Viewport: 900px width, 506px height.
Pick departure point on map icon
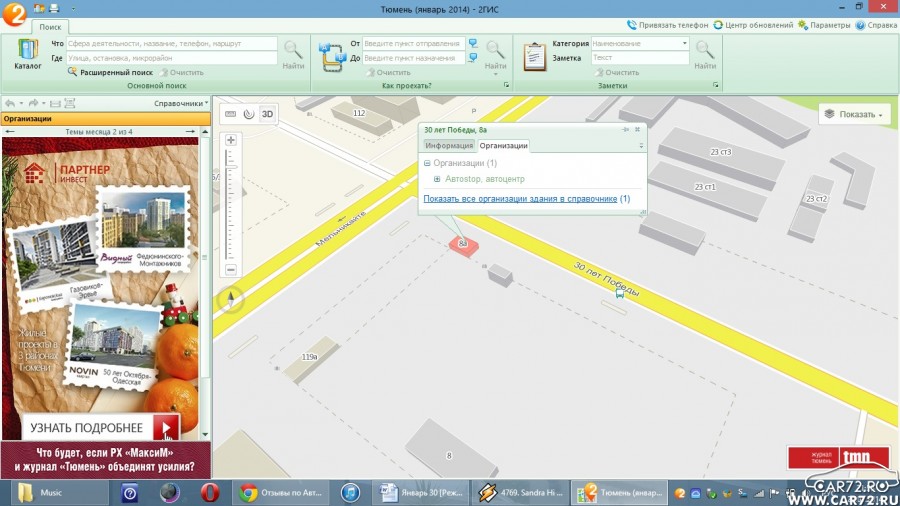click(x=473, y=44)
